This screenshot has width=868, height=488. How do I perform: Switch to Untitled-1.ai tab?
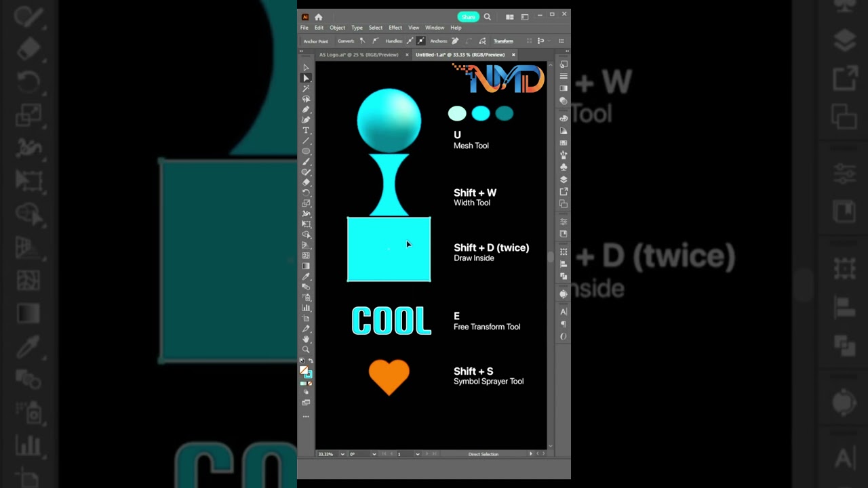pyautogui.click(x=460, y=54)
